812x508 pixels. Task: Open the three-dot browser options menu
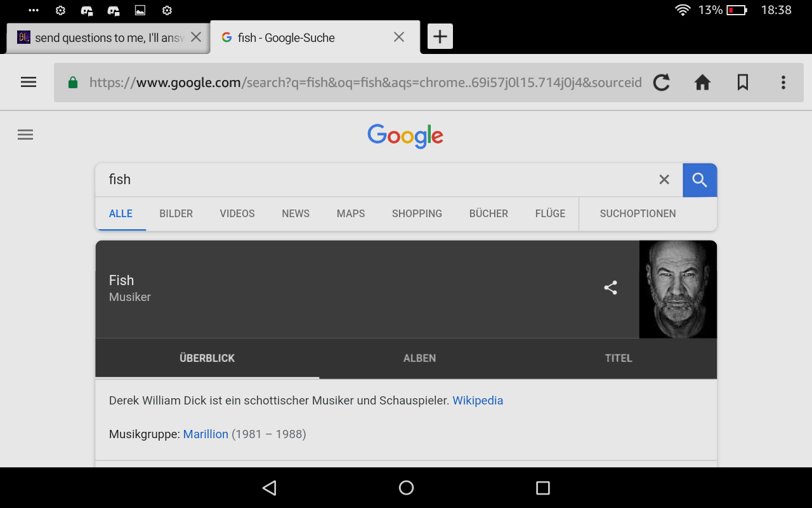pos(783,82)
